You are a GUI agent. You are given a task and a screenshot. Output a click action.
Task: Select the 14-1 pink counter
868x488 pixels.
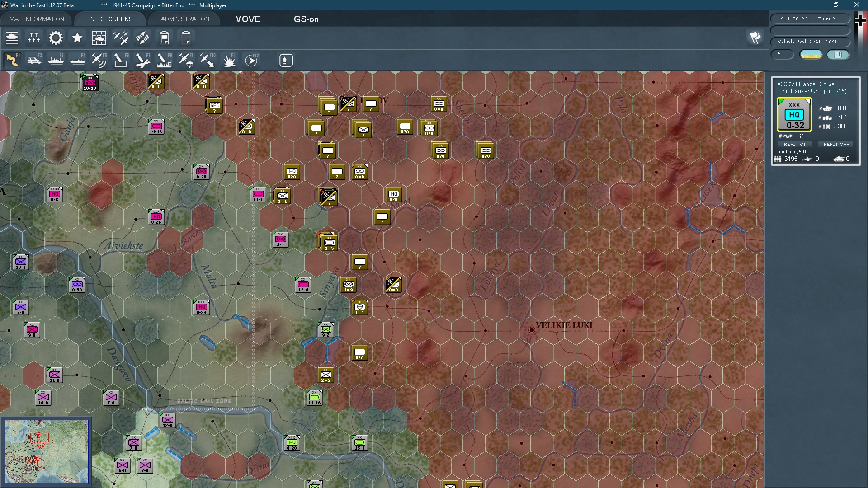tap(258, 195)
